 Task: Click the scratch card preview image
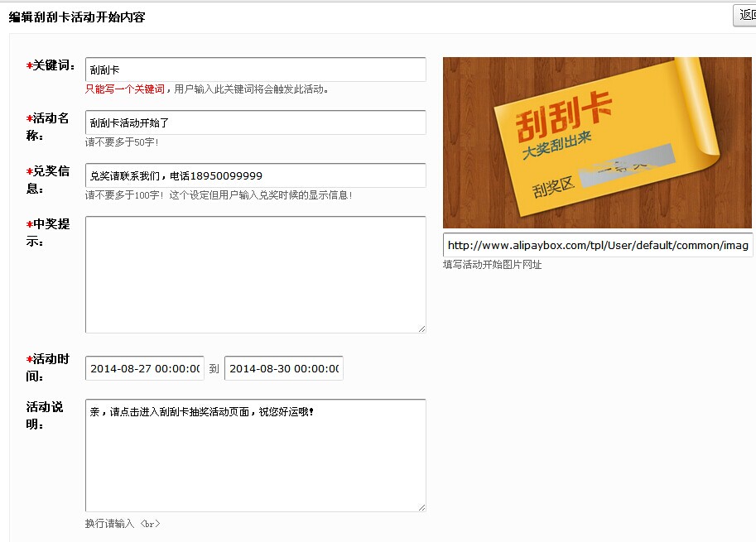pos(597,142)
